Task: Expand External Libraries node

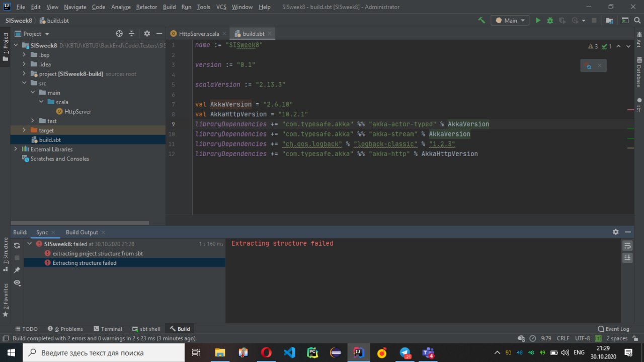Action: tap(16, 149)
